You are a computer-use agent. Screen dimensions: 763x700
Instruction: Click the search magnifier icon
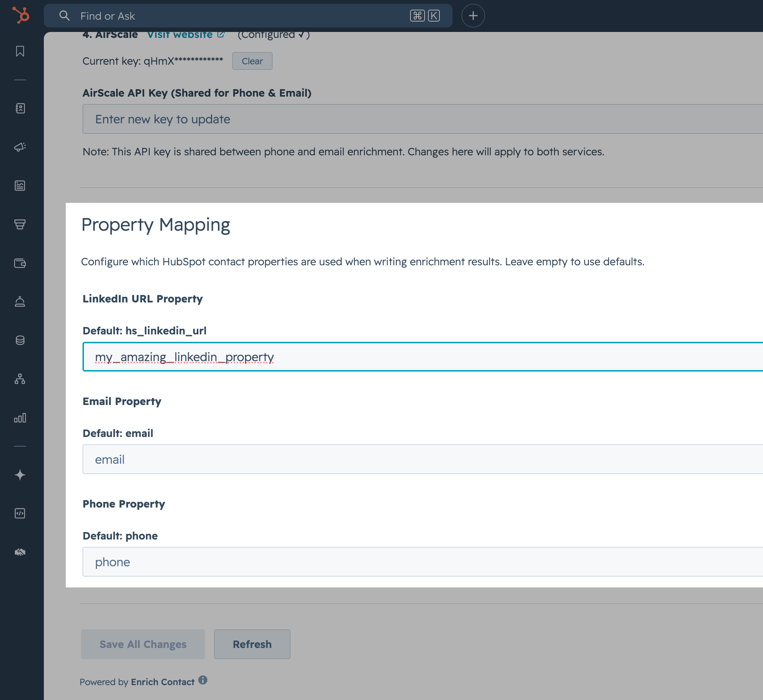[64, 16]
